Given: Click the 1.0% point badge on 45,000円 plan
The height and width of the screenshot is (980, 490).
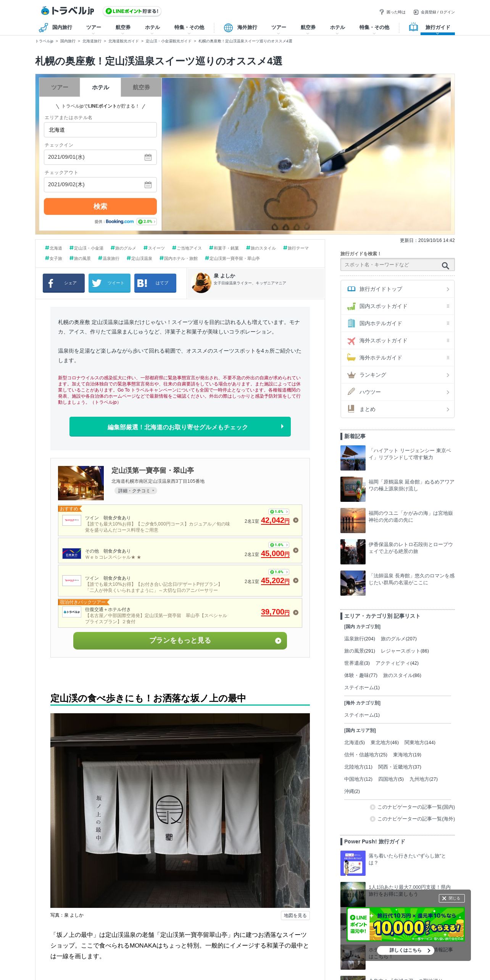Looking at the screenshot, I should click(x=279, y=545).
